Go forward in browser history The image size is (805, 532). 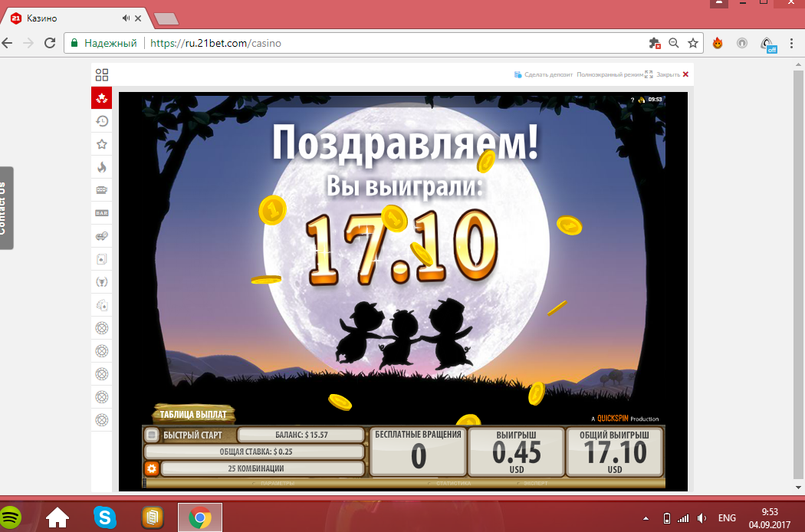(x=28, y=43)
